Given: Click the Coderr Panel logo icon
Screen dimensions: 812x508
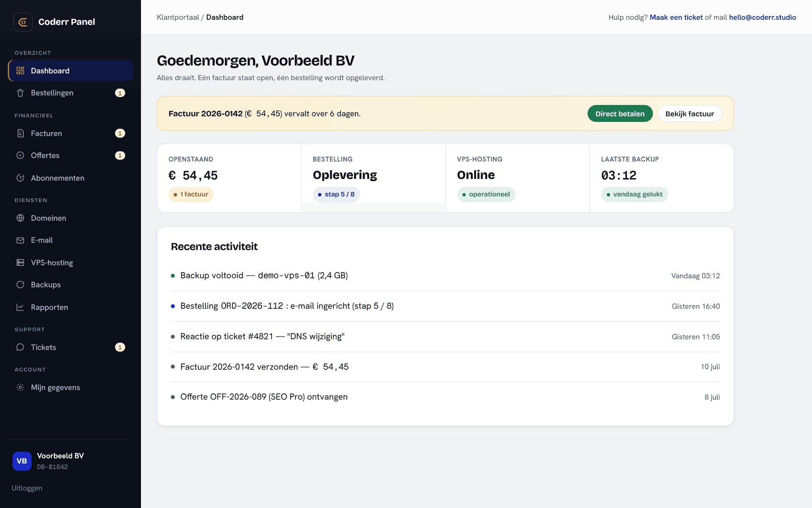Looking at the screenshot, I should pos(23,22).
